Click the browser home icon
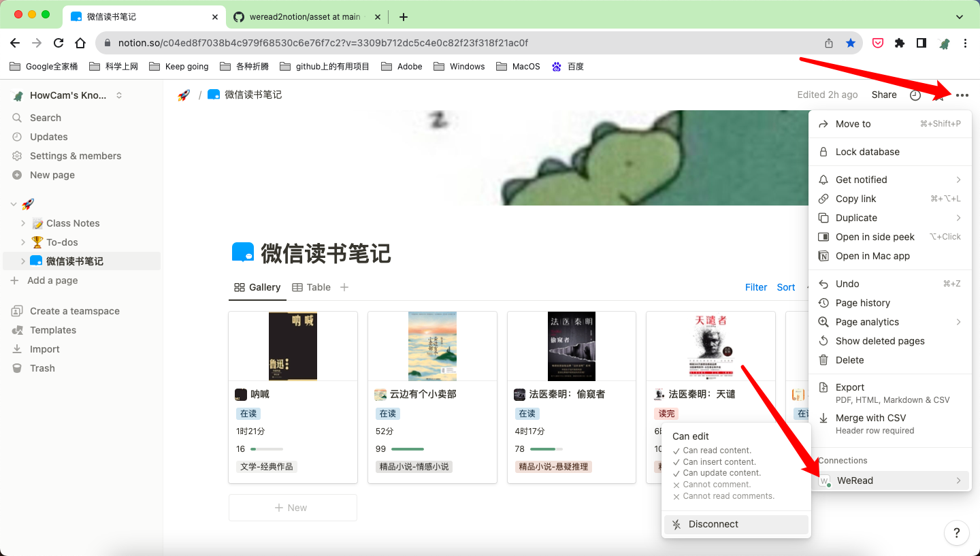 [x=80, y=43]
